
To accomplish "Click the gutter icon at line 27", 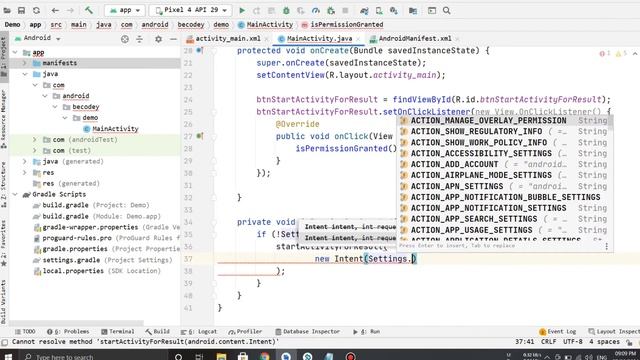I will (x=200, y=136).
